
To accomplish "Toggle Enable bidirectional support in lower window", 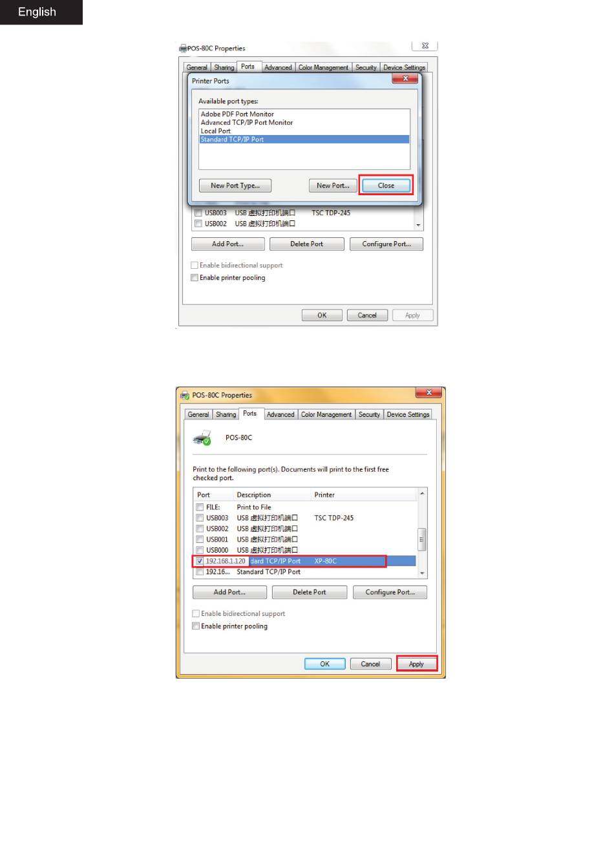I will coord(196,613).
